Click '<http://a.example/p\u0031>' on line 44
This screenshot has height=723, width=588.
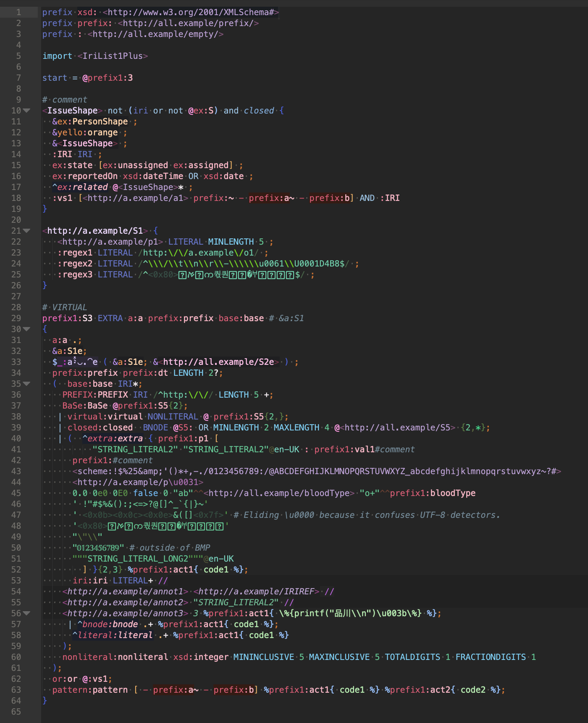click(138, 482)
